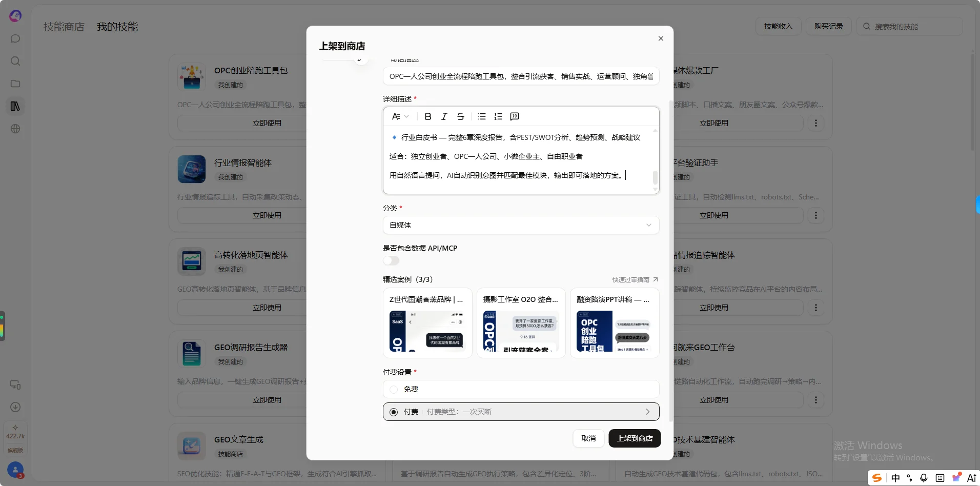Click 立即使用 on 行业情报智能体 card
The image size is (980, 486).
(x=267, y=215)
